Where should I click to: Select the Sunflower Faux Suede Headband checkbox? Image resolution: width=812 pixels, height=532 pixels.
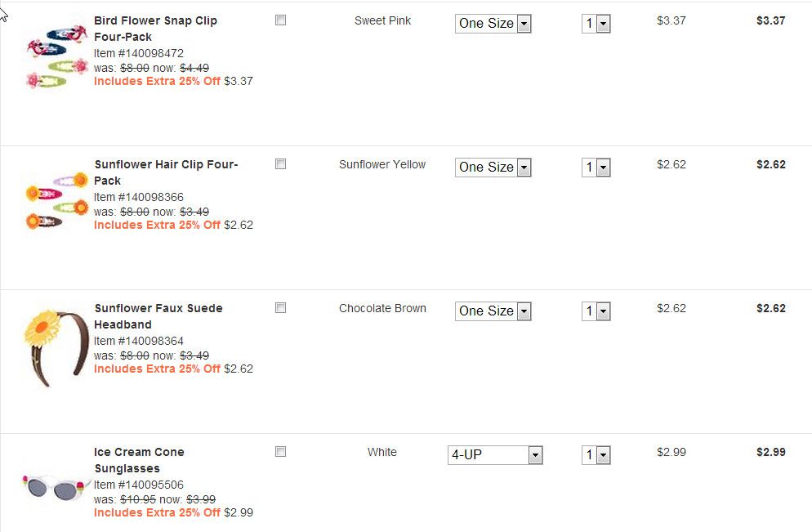[x=281, y=308]
